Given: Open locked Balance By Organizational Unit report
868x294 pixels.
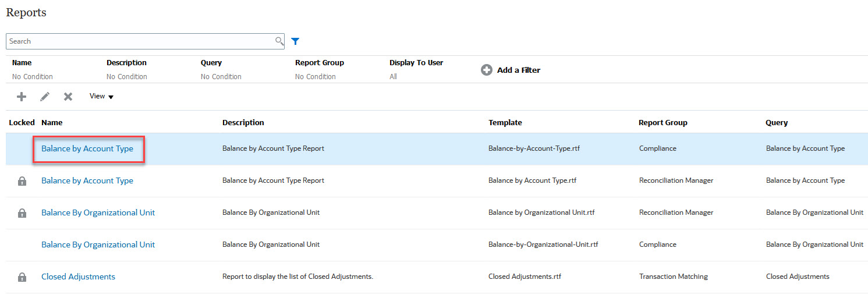Looking at the screenshot, I should [98, 212].
